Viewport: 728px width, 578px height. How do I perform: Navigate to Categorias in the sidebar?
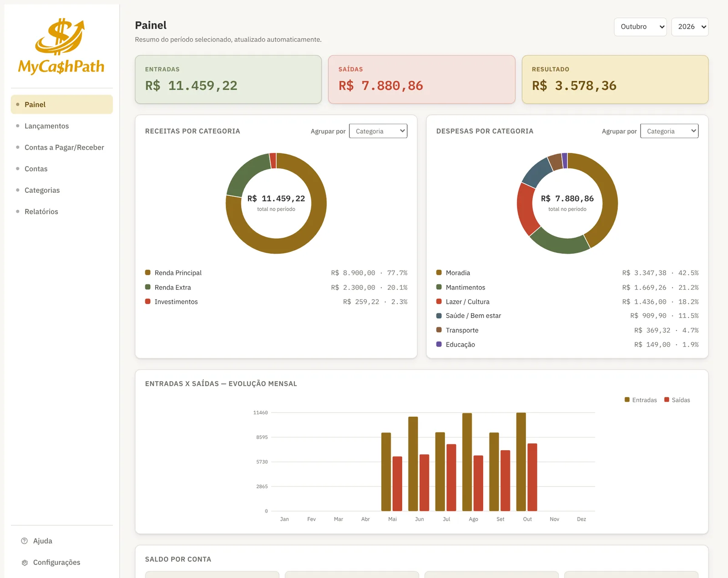point(62,190)
